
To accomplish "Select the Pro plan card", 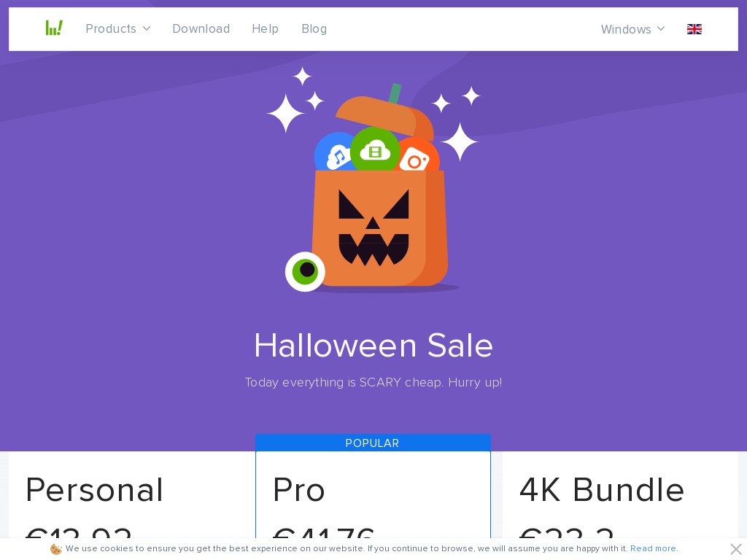I will [373, 494].
